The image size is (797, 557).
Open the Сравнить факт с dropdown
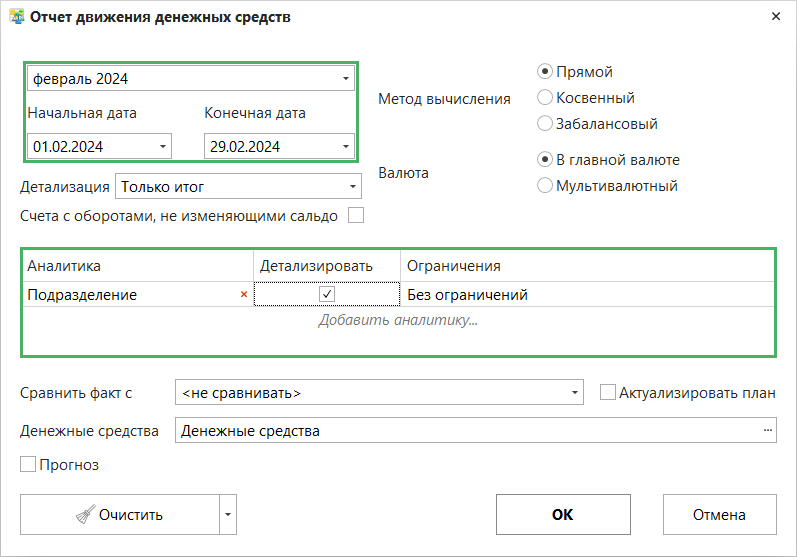click(574, 393)
